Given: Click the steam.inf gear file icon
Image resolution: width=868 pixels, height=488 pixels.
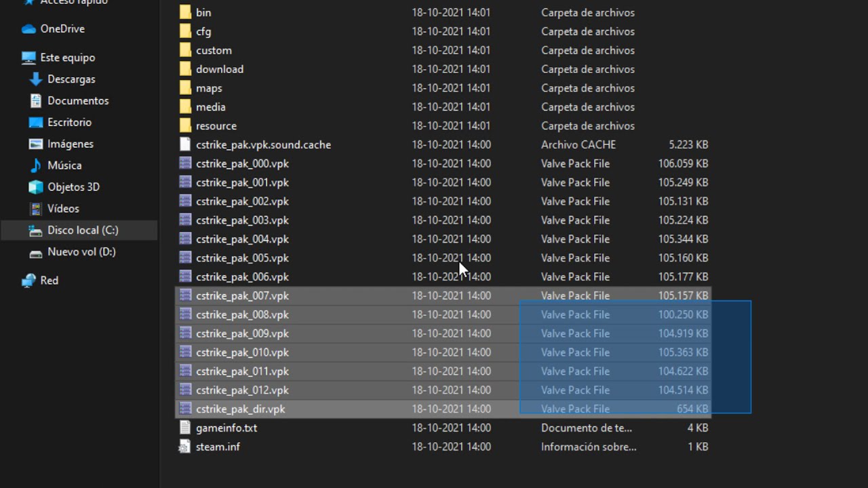Looking at the screenshot, I should click(x=185, y=447).
